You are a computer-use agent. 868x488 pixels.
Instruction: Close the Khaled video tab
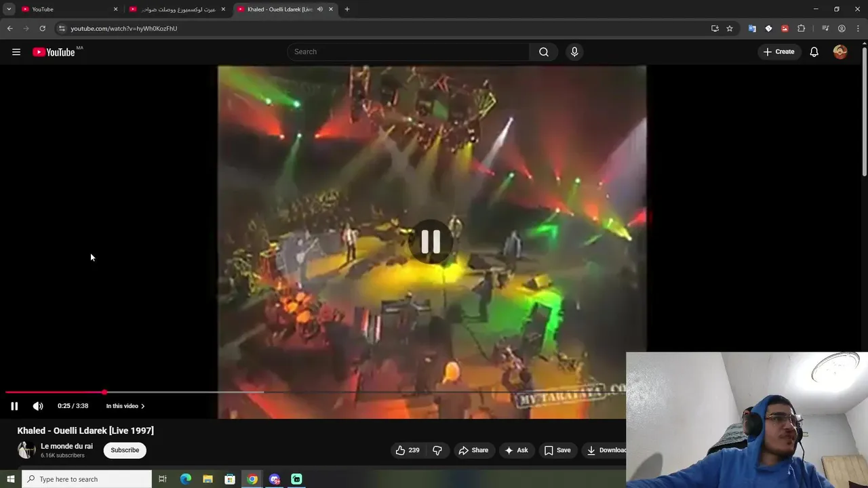click(x=331, y=9)
